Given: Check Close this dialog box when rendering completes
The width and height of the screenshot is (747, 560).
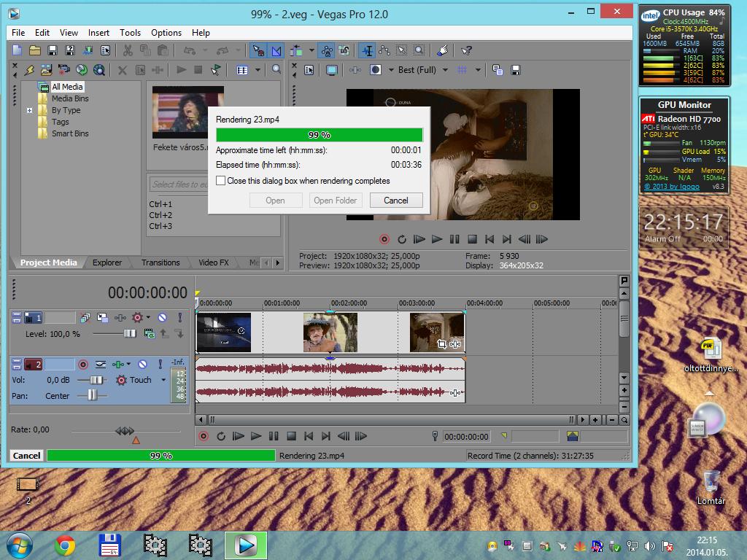Looking at the screenshot, I should click(220, 181).
